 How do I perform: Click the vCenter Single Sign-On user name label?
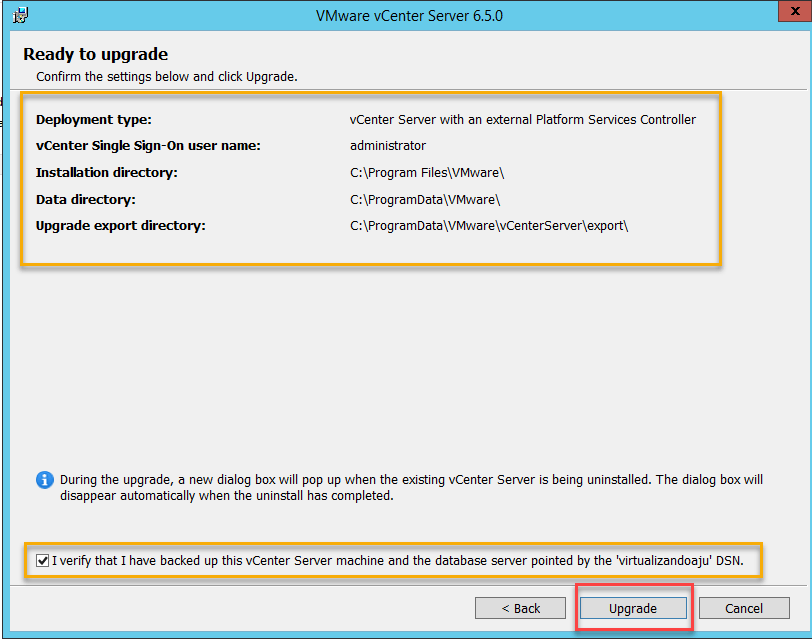coord(148,146)
